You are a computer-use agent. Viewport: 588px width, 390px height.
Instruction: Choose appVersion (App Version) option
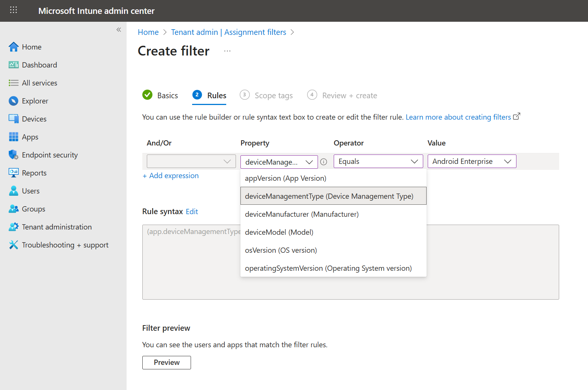click(x=333, y=178)
